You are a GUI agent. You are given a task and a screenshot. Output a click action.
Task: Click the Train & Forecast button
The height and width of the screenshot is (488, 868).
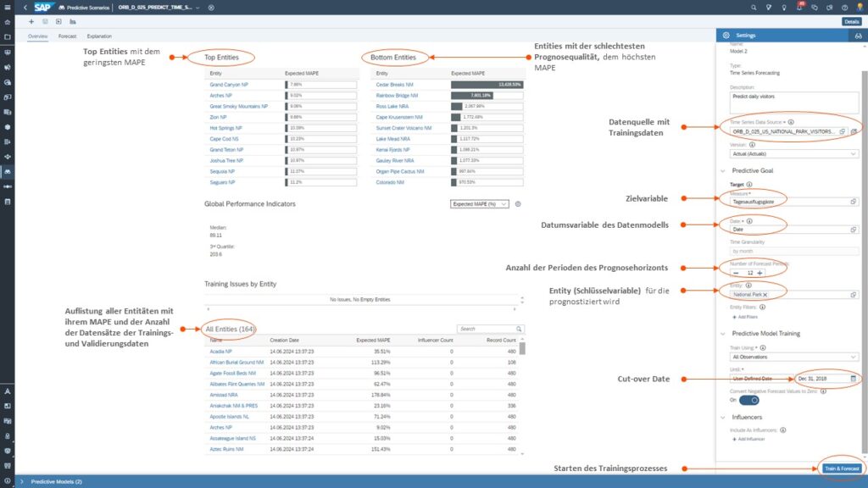point(842,469)
